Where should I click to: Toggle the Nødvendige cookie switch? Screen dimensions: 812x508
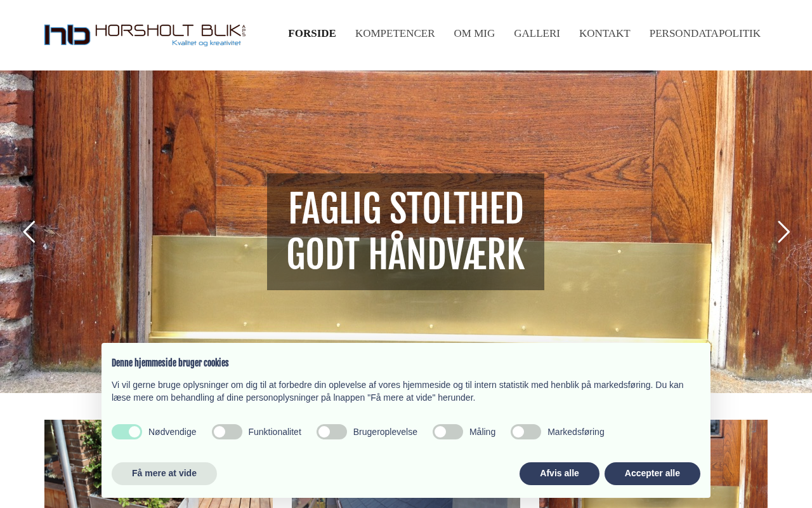pyautogui.click(x=127, y=432)
